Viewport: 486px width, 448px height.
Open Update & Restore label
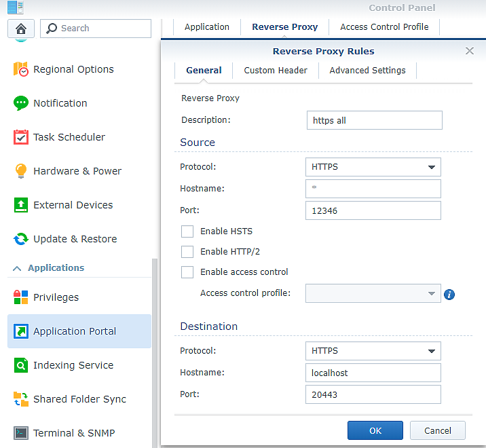[75, 239]
